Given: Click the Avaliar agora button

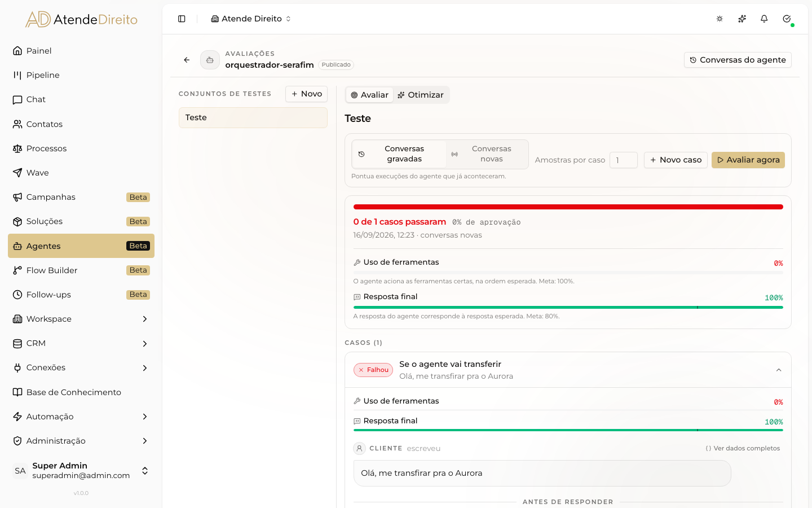Looking at the screenshot, I should tap(748, 160).
